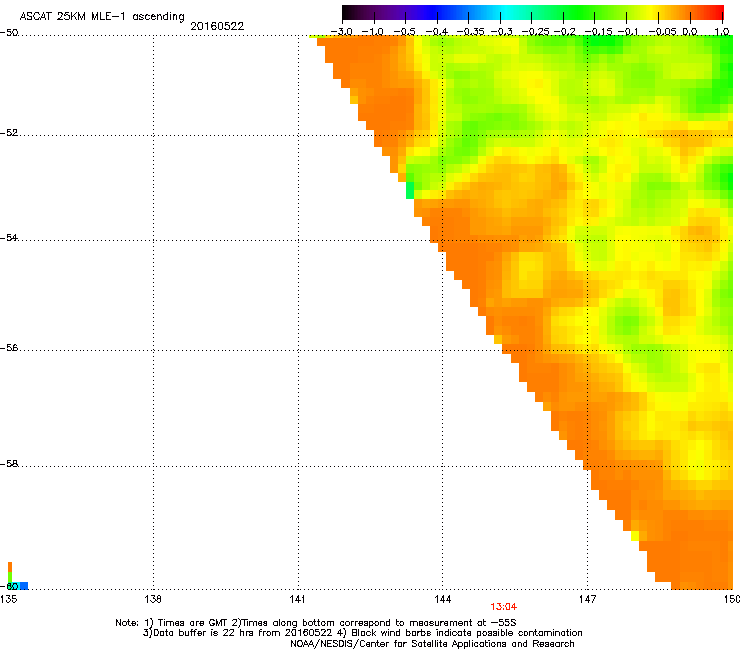Screen dimensions: 740x650
Task: Click the -0.05 color scale label
Action: pos(663,32)
